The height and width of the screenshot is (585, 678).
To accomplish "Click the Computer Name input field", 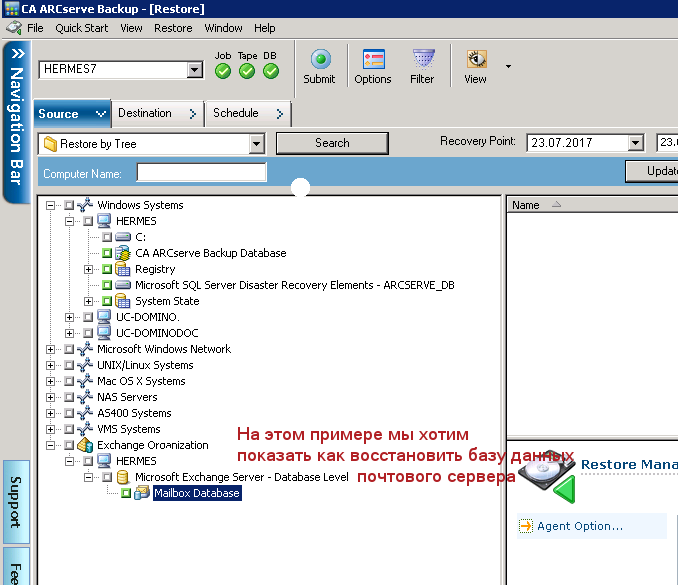I will pos(201,172).
